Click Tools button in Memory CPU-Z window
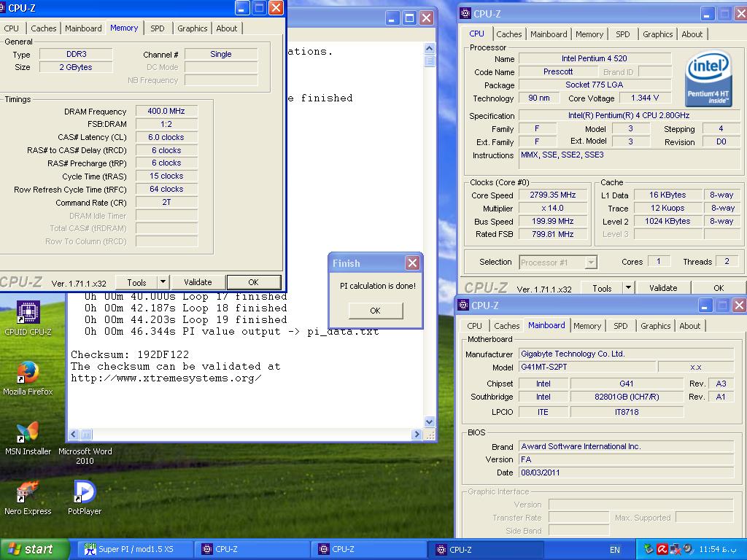 click(x=136, y=282)
